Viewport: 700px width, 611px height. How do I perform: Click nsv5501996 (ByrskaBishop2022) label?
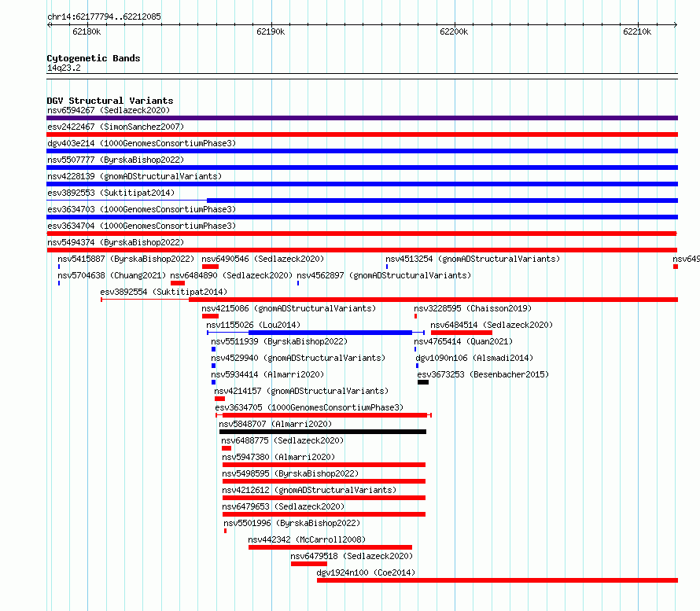click(292, 523)
